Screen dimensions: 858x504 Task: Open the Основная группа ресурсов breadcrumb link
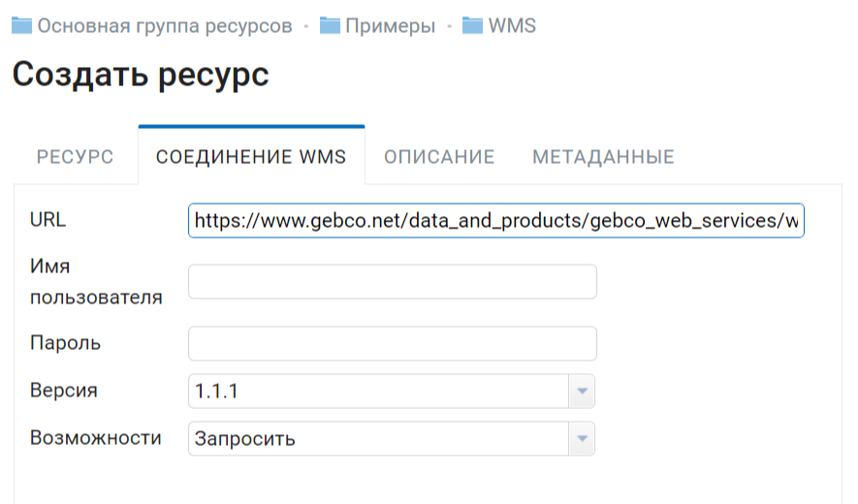click(165, 26)
